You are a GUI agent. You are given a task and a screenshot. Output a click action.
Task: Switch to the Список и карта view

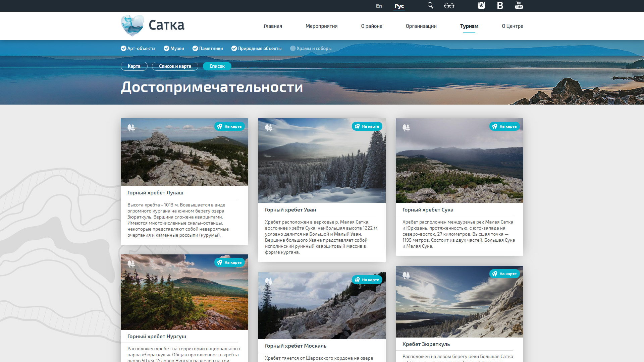tap(175, 66)
